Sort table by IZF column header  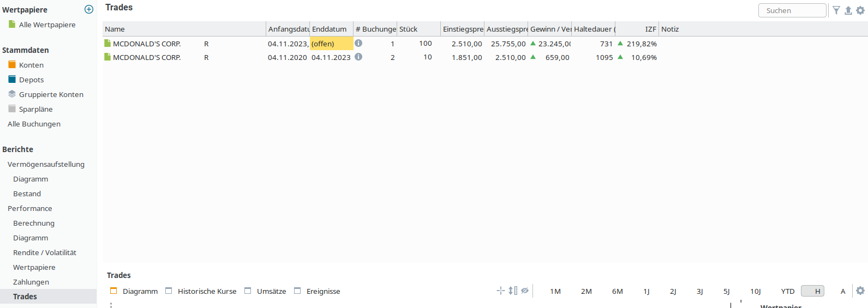tap(650, 29)
